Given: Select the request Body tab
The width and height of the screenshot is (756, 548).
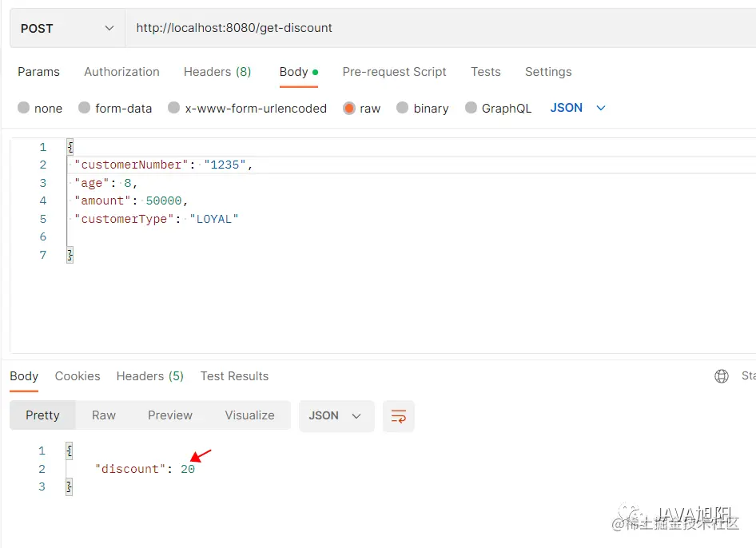Looking at the screenshot, I should pos(298,72).
